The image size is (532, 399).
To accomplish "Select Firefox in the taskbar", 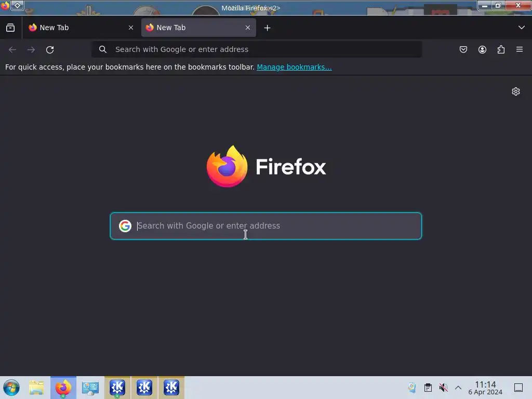I will coord(63,388).
